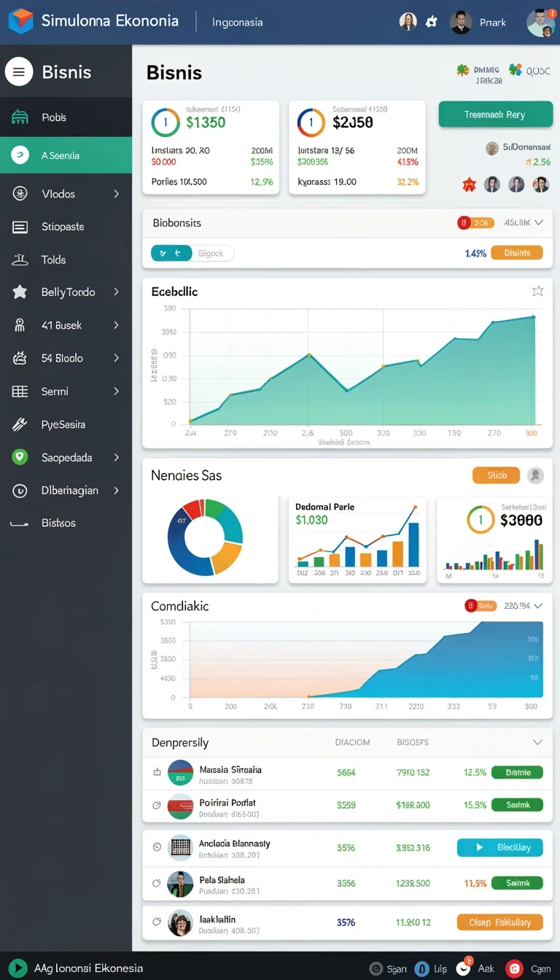This screenshot has width=560, height=980.
Task: Open the ASLIIK dropdown in Biobonsits
Action: (524, 222)
